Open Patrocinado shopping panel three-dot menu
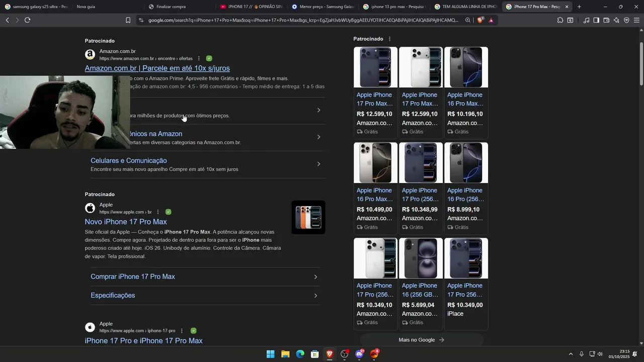This screenshot has width=644, height=362. (x=389, y=39)
